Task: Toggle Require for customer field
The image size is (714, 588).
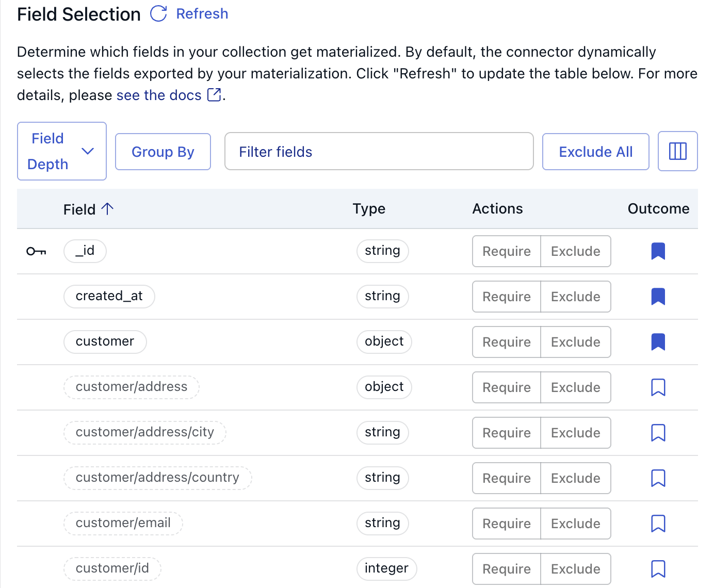Action: [x=507, y=342]
